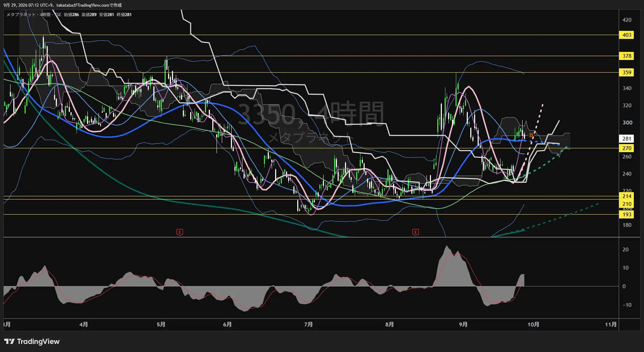The image size is (644, 352).
Task: Click the 340 price scale tick
Action: click(627, 88)
